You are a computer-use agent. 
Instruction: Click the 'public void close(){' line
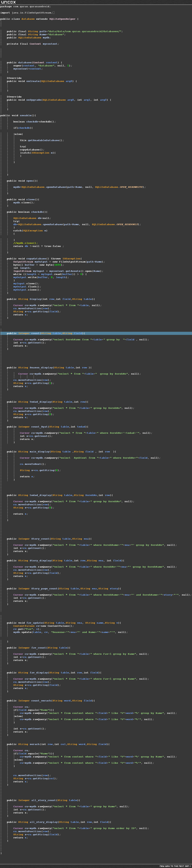click(23, 200)
